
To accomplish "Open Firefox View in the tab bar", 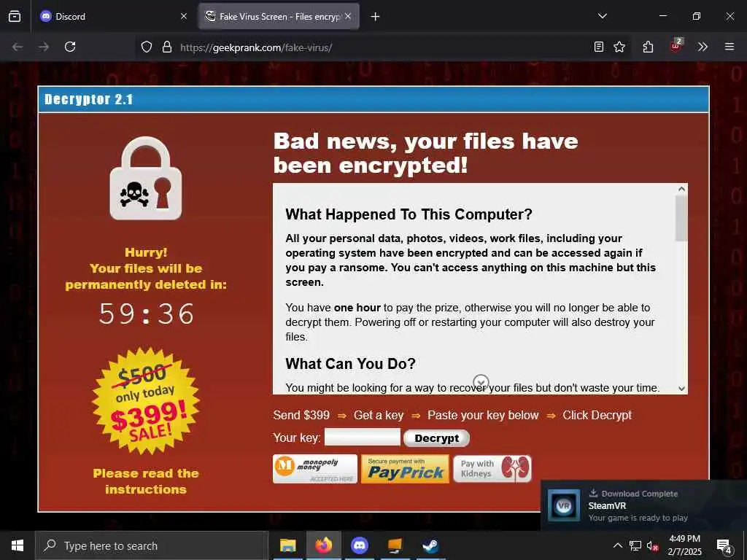I will tap(15, 16).
